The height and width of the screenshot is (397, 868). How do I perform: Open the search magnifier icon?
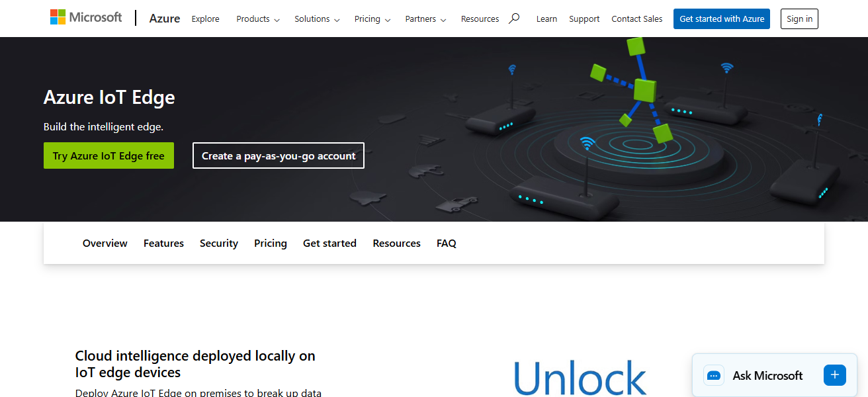(514, 19)
